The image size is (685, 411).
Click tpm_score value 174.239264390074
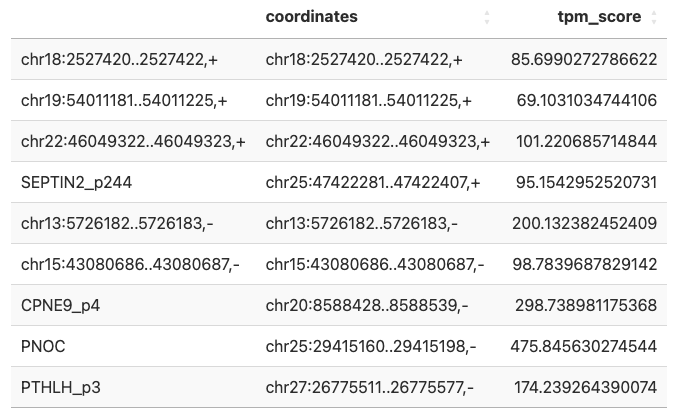584,386
